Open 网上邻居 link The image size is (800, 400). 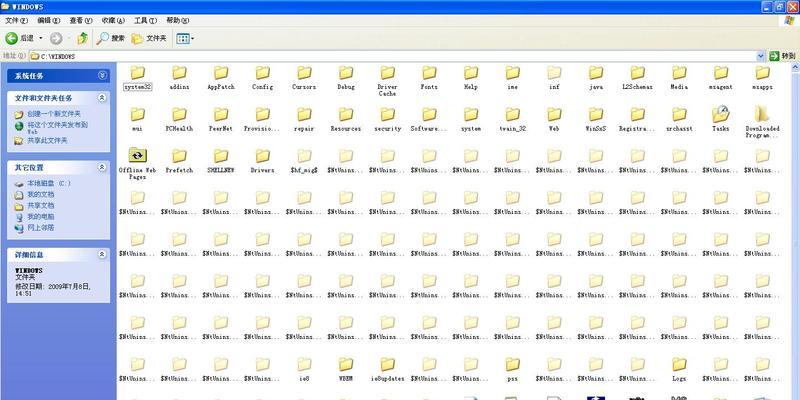(x=41, y=228)
